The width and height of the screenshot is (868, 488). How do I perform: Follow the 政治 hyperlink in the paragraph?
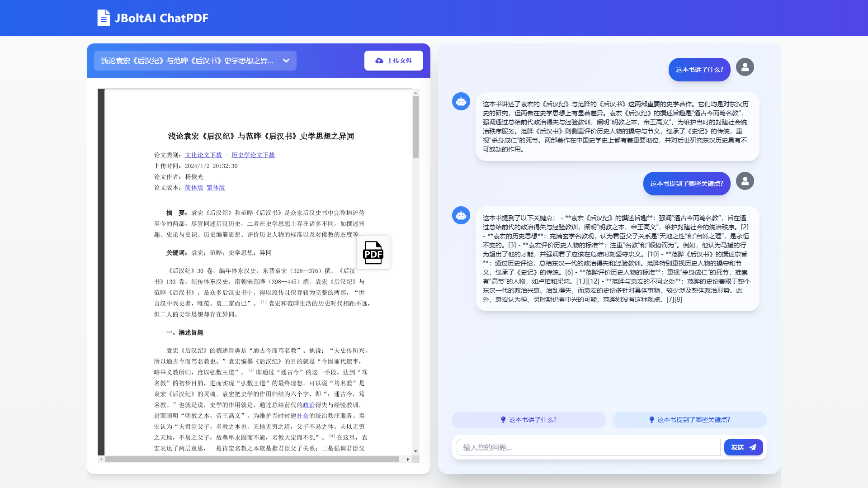point(309,405)
